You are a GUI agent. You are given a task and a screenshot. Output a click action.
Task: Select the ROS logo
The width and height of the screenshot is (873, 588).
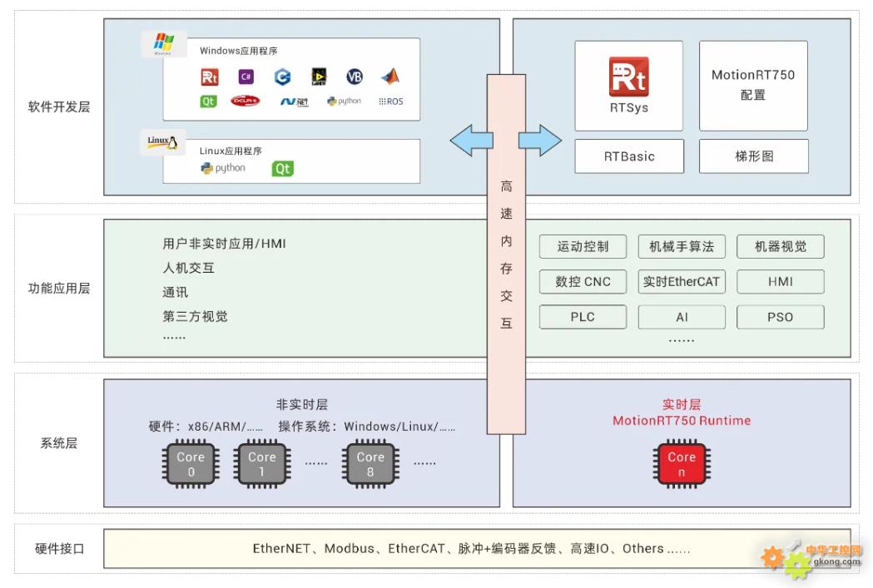[x=390, y=101]
